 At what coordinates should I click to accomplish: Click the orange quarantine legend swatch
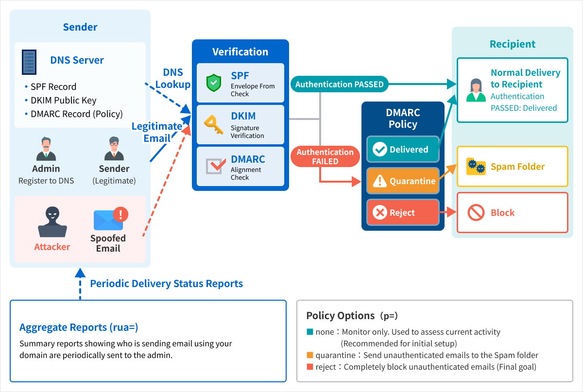coord(310,355)
